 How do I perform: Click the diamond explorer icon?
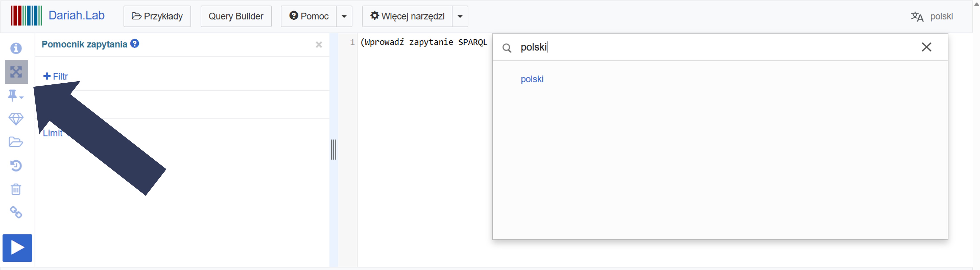point(16,119)
